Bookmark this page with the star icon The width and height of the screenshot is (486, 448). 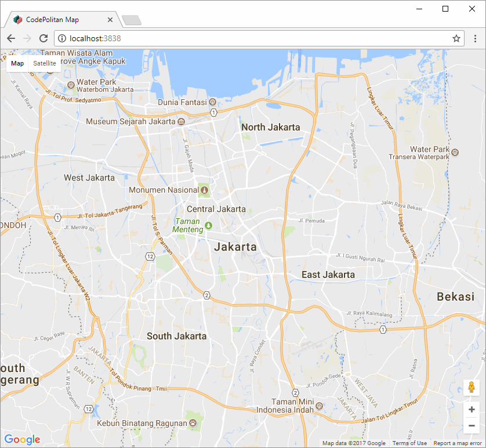point(456,38)
